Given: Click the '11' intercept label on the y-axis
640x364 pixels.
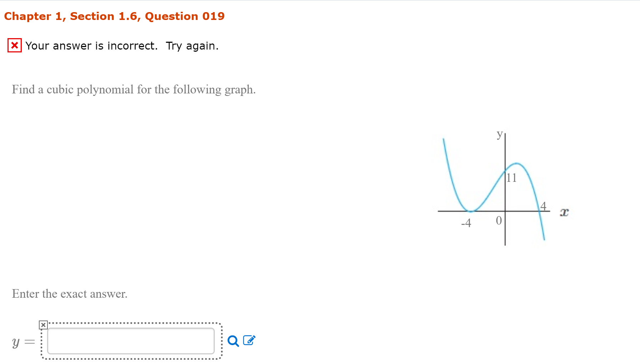Looking at the screenshot, I should (512, 178).
